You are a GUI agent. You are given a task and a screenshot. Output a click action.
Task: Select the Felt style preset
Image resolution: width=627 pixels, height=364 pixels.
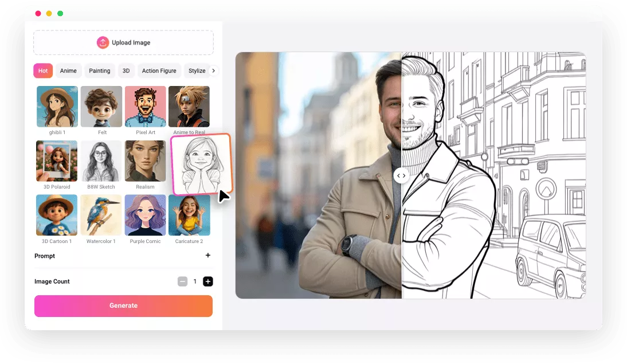tap(101, 106)
